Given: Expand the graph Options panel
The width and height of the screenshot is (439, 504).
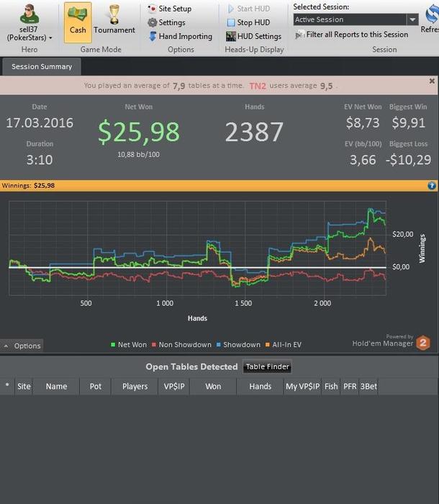Looking at the screenshot, I should [22, 346].
